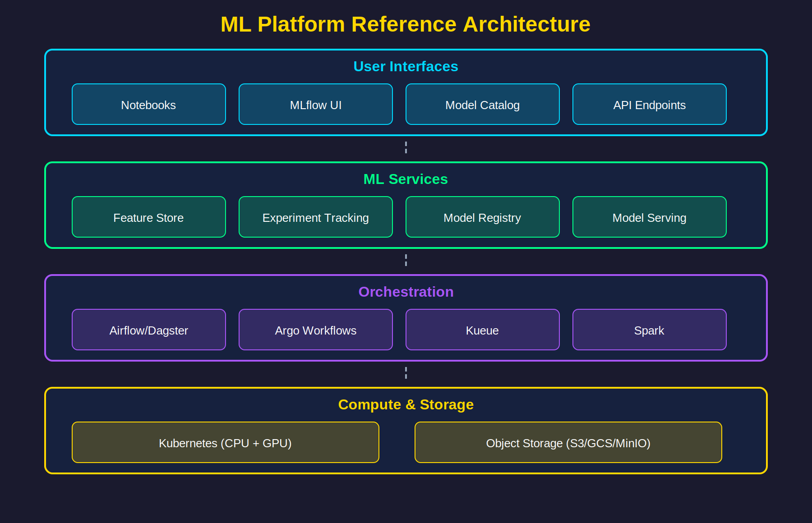This screenshot has width=812, height=523.
Task: Click the Kubernetes (CPU + GPU) box
Action: tap(225, 442)
